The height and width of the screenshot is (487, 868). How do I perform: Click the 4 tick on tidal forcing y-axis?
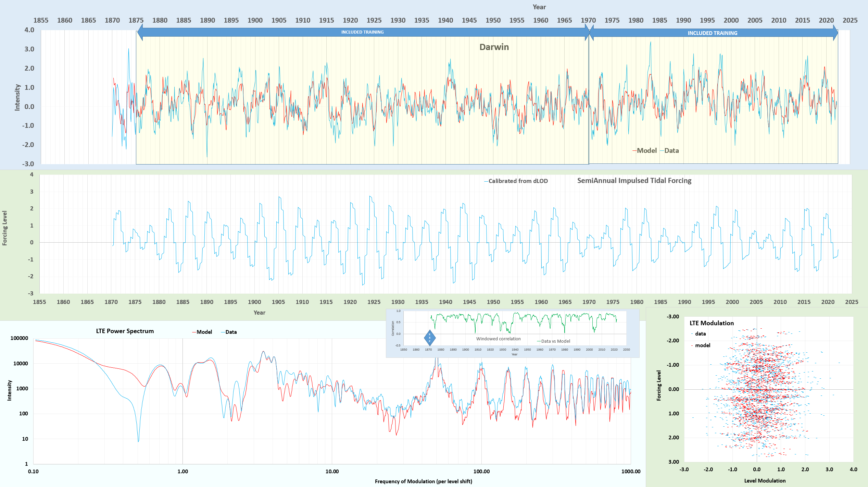click(x=32, y=174)
